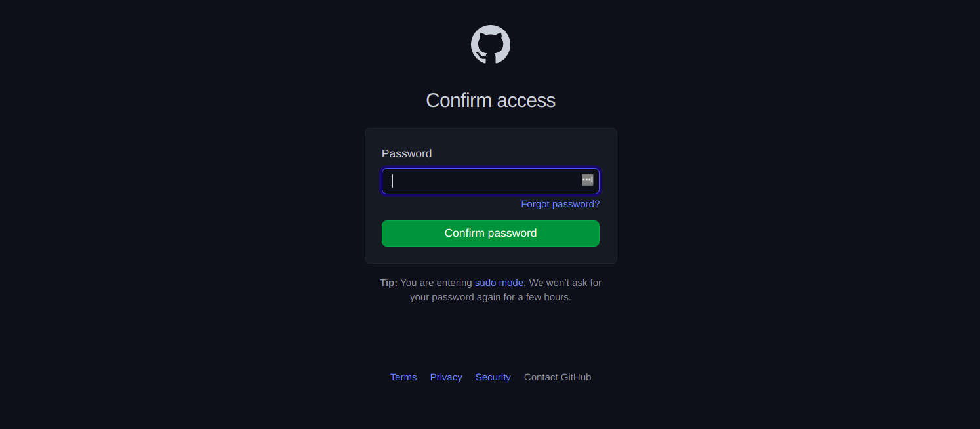Tap the GitHub mark above Confirm access
The height and width of the screenshot is (429, 980).
(491, 44)
